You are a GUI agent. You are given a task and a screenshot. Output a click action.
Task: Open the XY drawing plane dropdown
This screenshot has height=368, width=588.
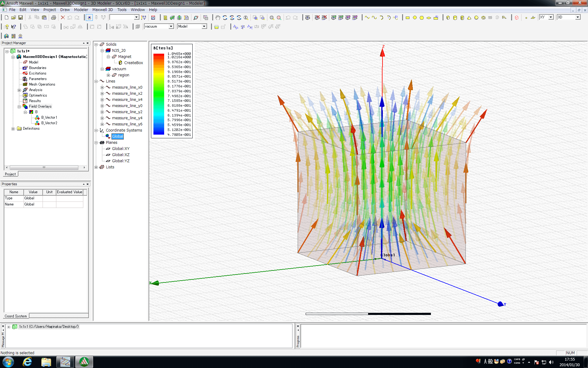[x=551, y=17]
